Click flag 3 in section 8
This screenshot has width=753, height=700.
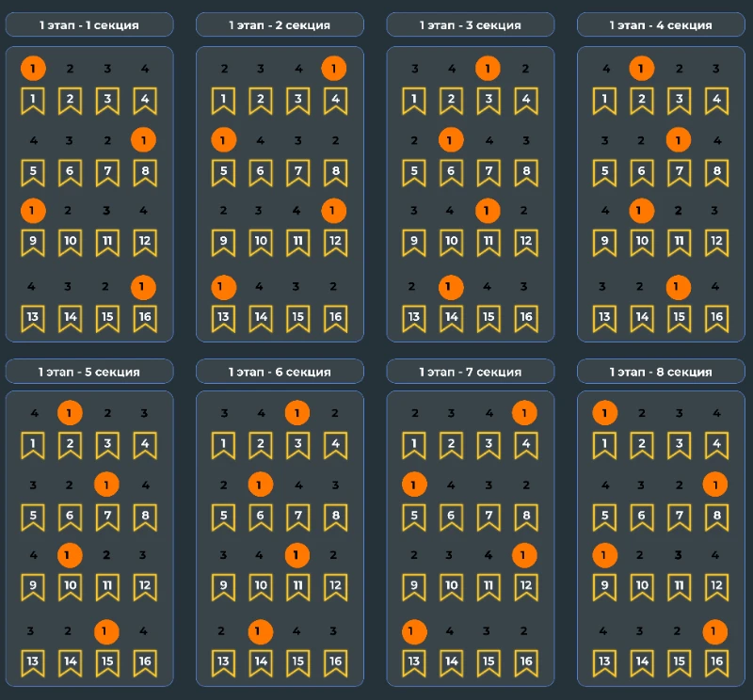(x=680, y=445)
